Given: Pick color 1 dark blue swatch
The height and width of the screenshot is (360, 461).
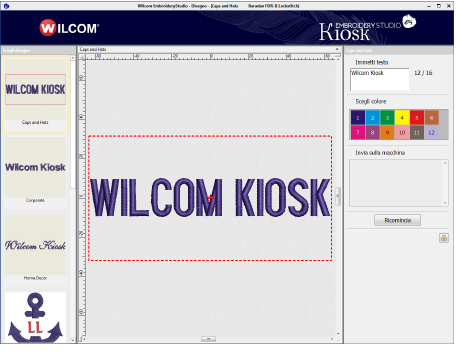Looking at the screenshot, I should click(x=358, y=118).
